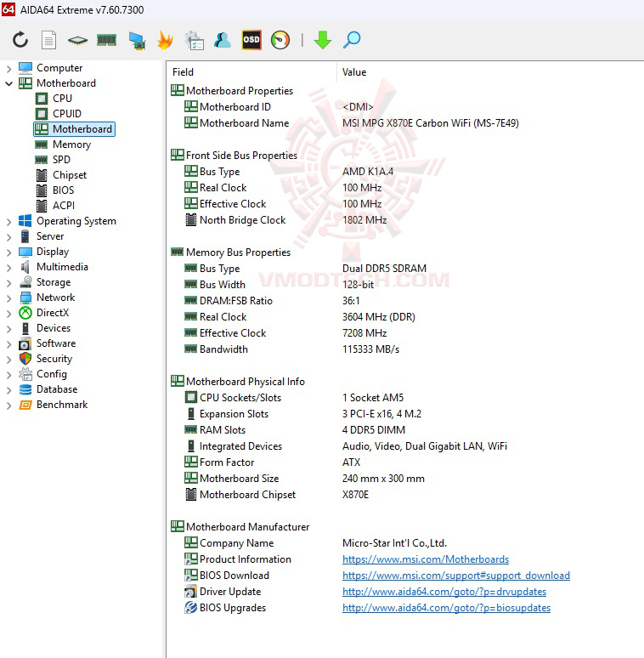Click the green download arrow icon
Screen dimensions: 644x658
click(x=322, y=40)
